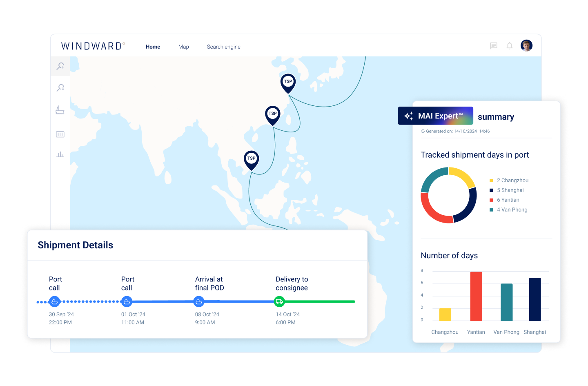The image size is (588, 386).
Task: Click the '22:00 PM' time text
Action: point(60,323)
